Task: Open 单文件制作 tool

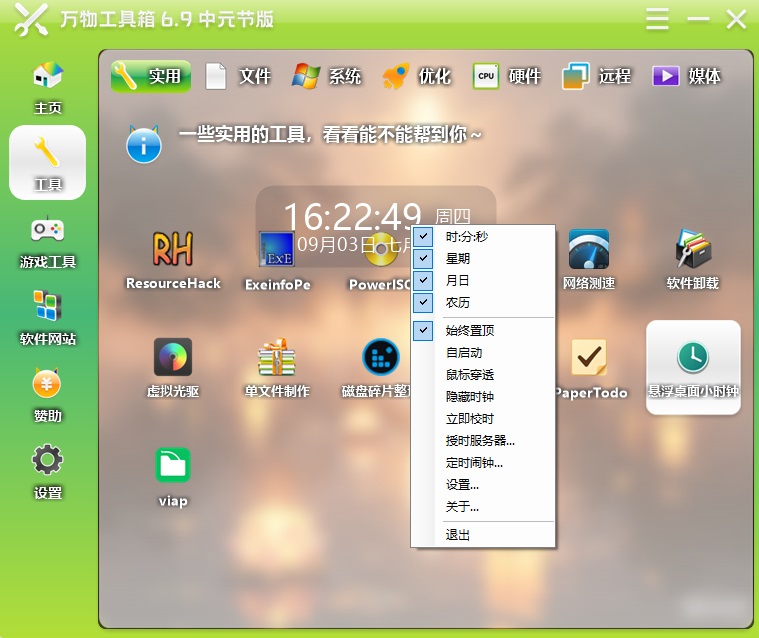Action: (277, 368)
